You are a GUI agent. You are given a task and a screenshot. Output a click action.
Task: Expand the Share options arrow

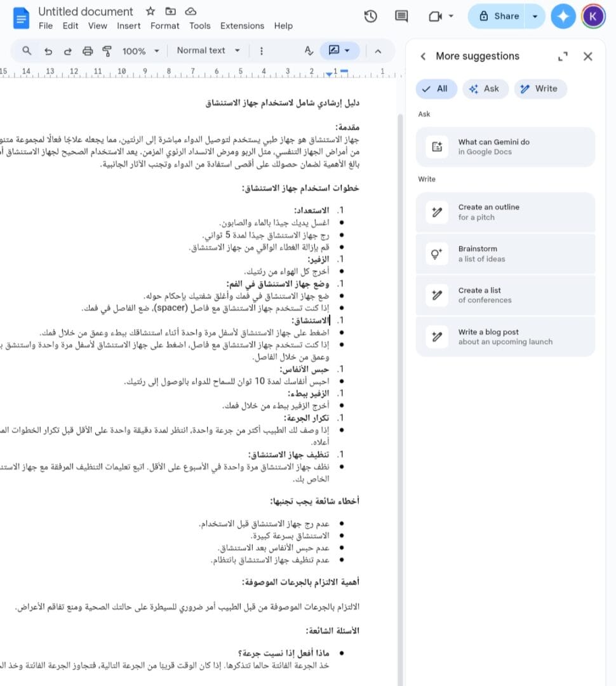535,17
